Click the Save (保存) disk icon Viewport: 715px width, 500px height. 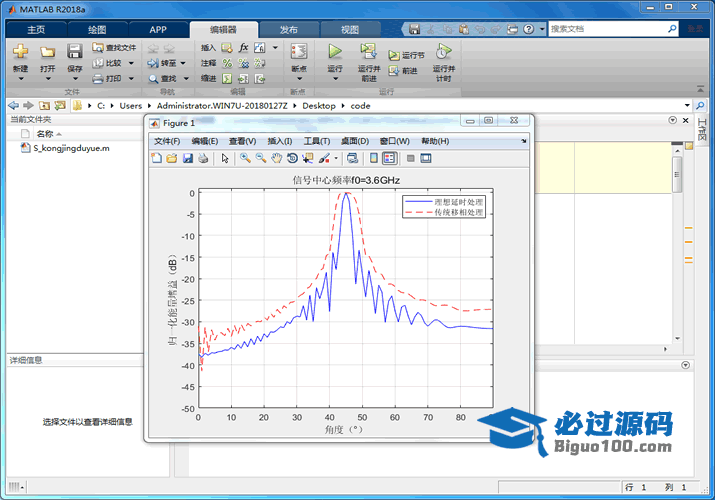point(74,52)
